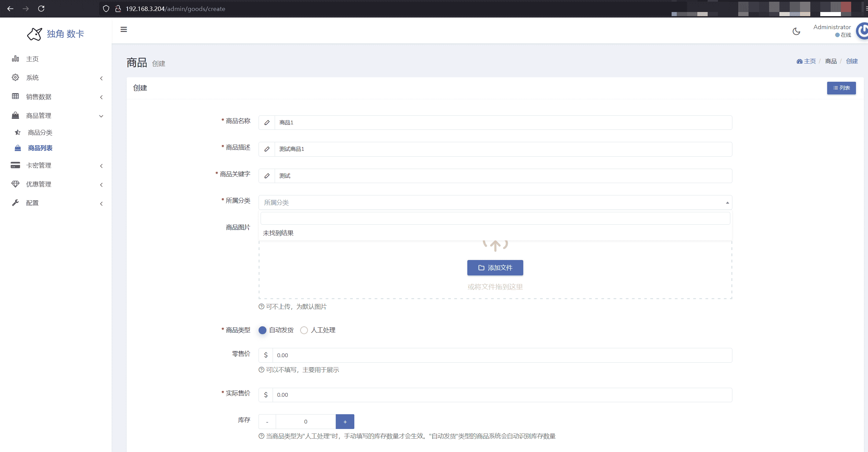This screenshot has width=868, height=452.
Task: Select the 自动发货 radio button
Action: (x=262, y=330)
